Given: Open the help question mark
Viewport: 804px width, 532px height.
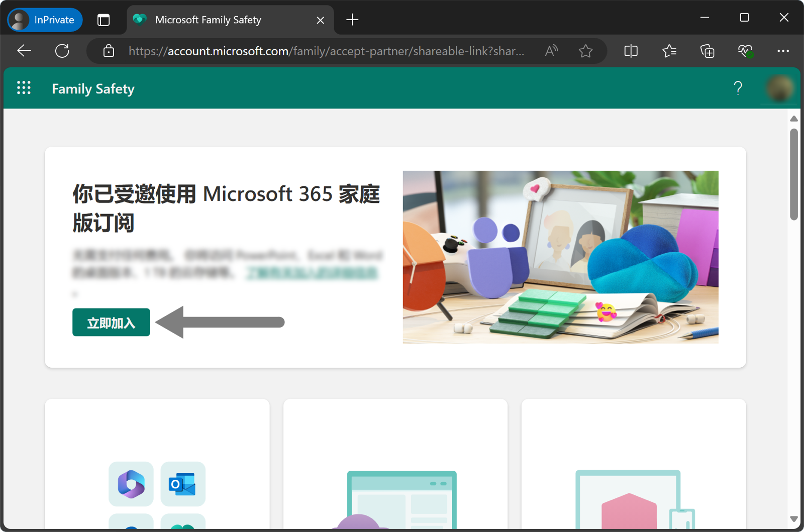Looking at the screenshot, I should coord(738,88).
